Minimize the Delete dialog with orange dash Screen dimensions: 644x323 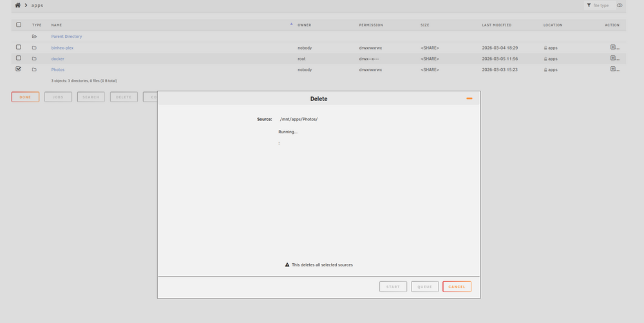469,98
